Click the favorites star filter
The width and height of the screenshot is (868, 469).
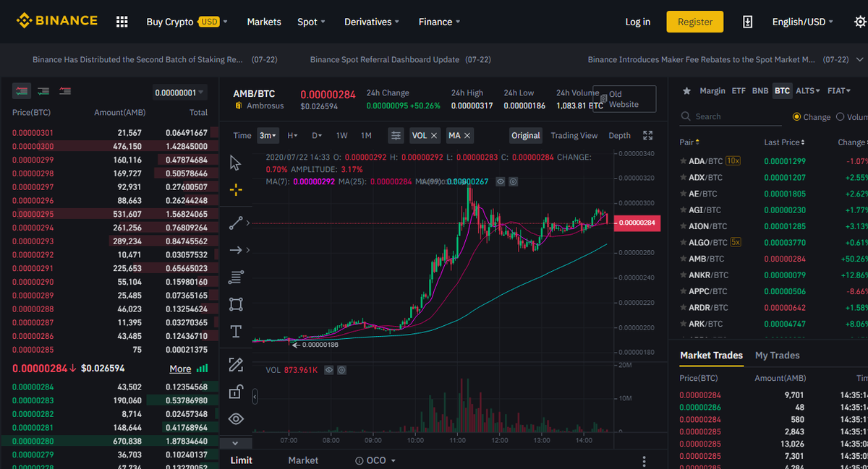pos(686,91)
